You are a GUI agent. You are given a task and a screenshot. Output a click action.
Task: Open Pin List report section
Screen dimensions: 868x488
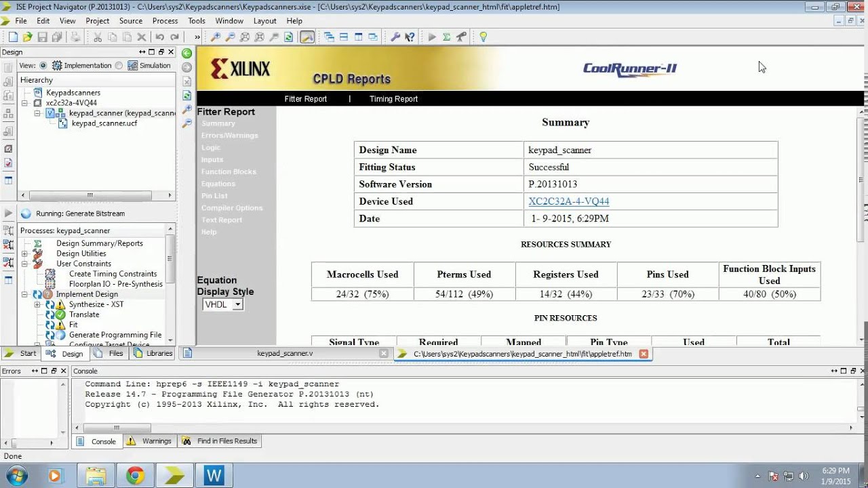click(x=214, y=196)
